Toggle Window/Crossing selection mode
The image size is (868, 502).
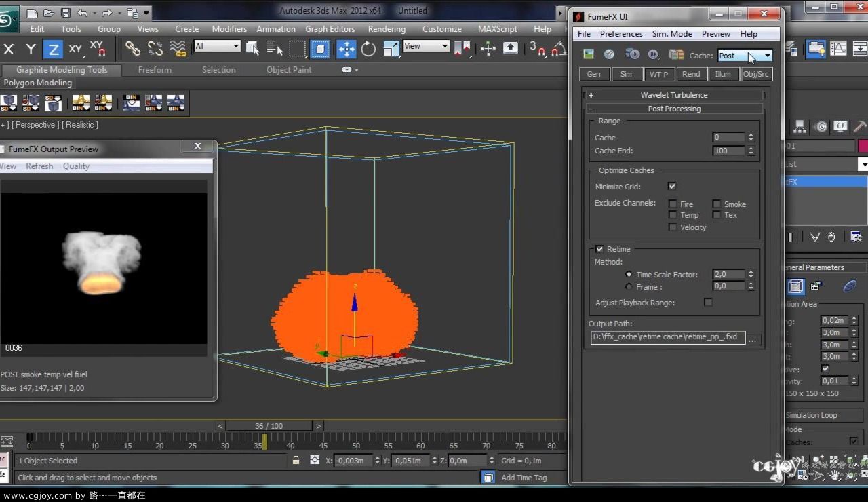pyautogui.click(x=320, y=48)
